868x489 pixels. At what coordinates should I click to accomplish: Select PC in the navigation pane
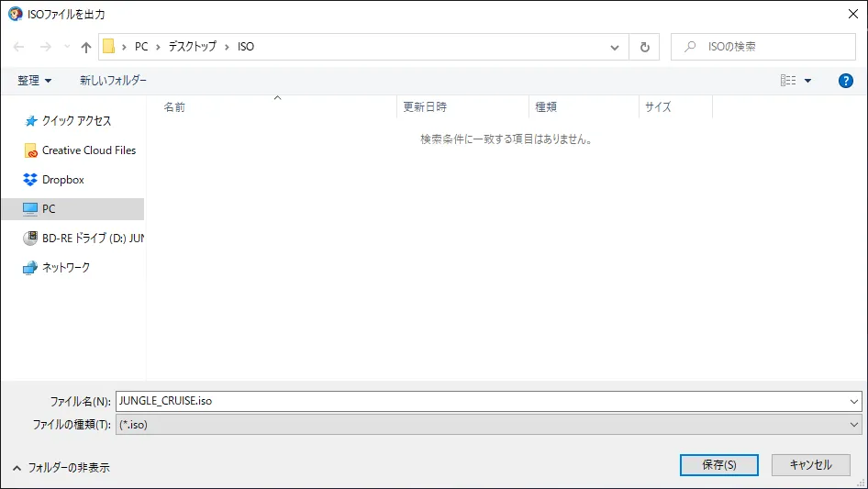(x=72, y=209)
